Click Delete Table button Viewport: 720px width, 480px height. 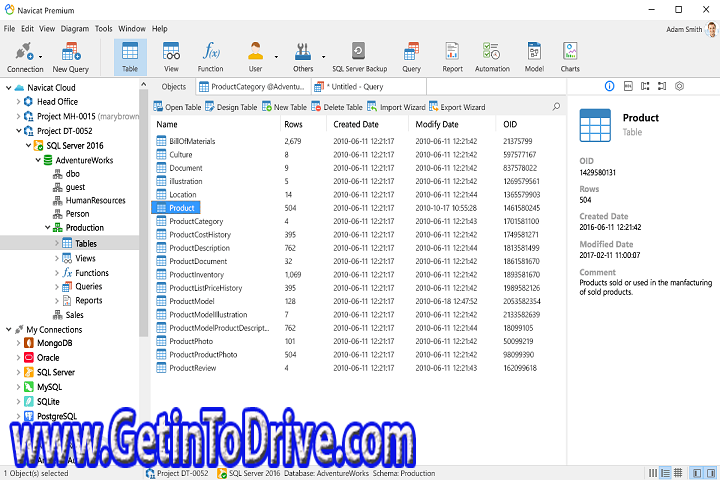(337, 107)
